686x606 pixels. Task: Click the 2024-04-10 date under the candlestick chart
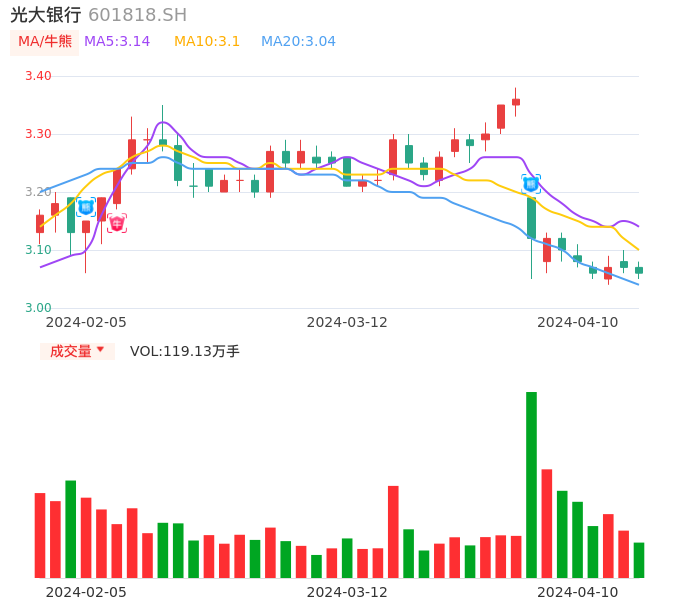(577, 322)
